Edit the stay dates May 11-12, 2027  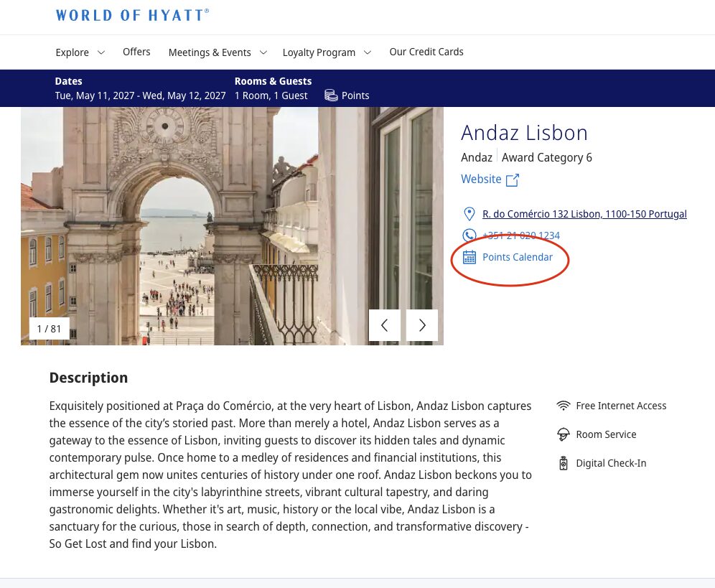pyautogui.click(x=141, y=95)
